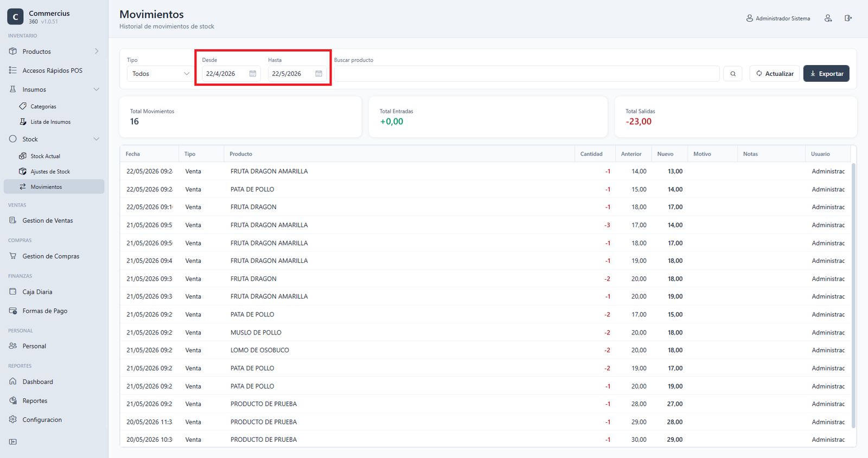
Task: Click the logout icon in header
Action: 848,18
